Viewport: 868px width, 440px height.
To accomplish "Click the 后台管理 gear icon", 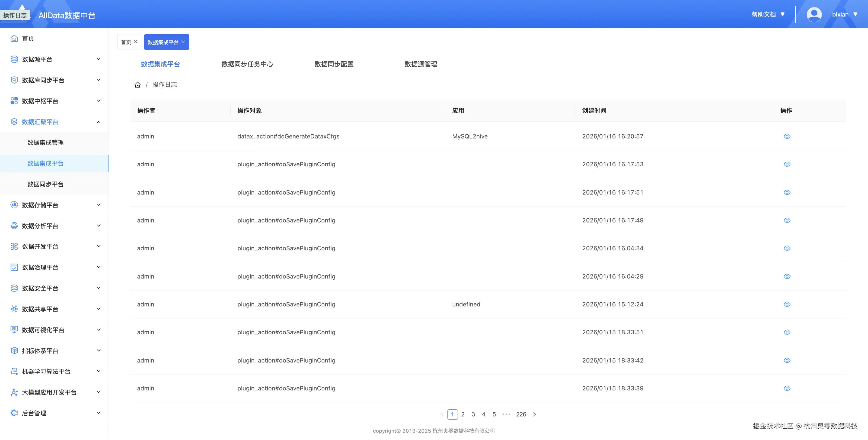I will point(14,413).
